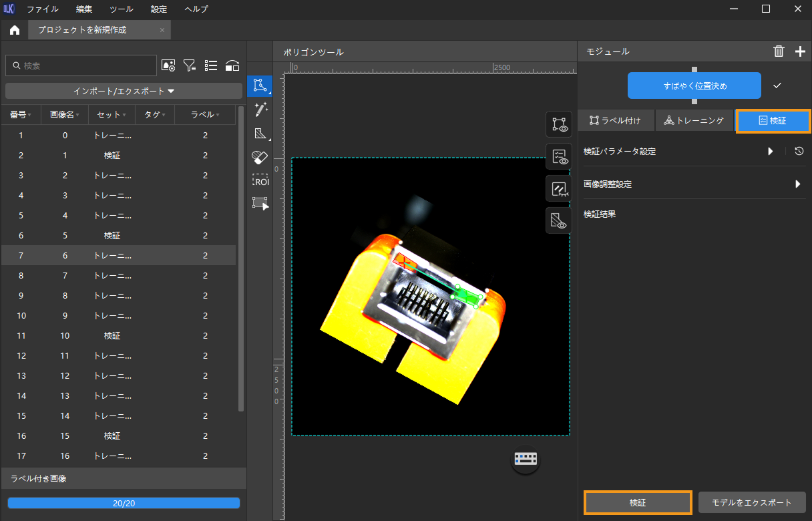Activate the ROI tool
The image size is (812, 521).
point(260,180)
